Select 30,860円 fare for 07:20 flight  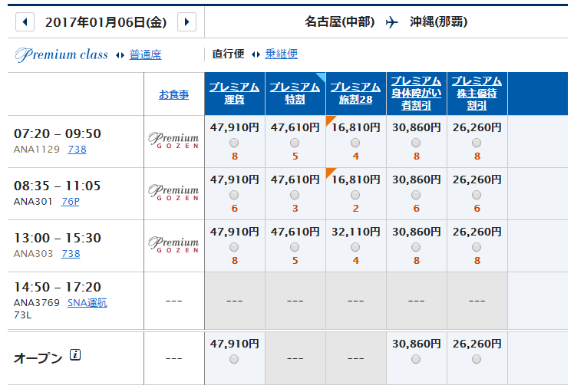[416, 143]
